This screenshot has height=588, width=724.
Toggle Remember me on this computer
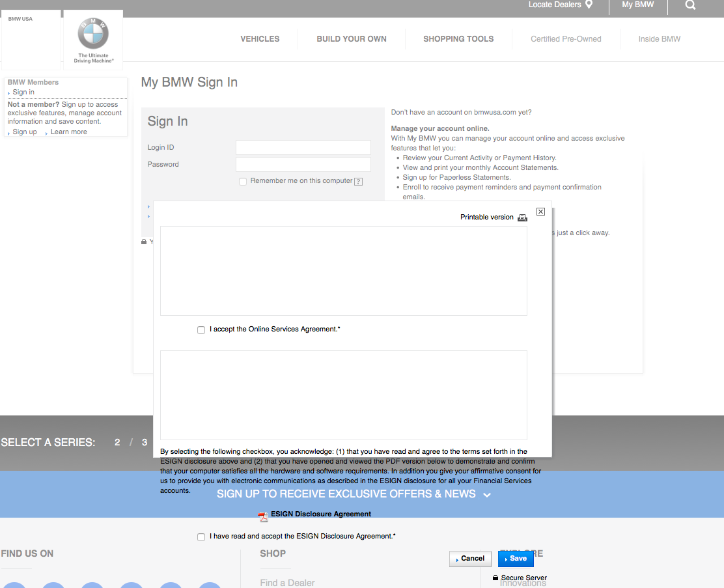pyautogui.click(x=243, y=182)
